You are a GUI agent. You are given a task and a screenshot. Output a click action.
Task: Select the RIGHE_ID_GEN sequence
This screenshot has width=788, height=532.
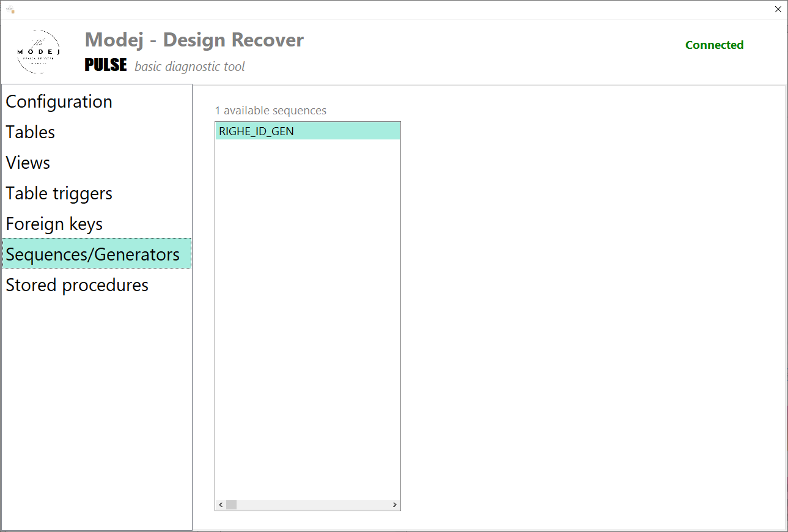pyautogui.click(x=307, y=131)
